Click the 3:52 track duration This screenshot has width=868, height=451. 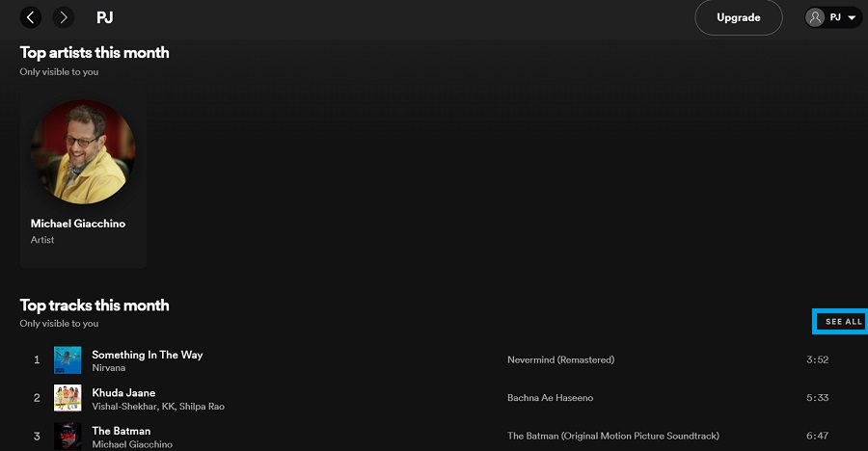817,359
